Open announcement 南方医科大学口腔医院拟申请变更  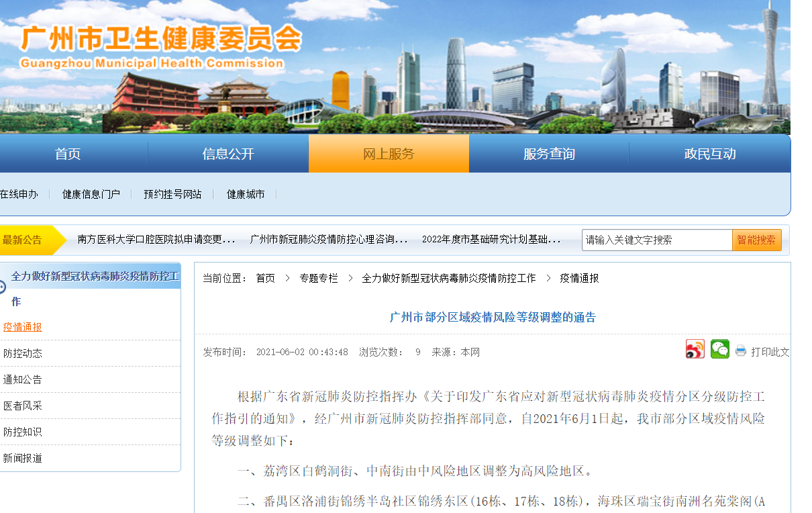coord(156,239)
